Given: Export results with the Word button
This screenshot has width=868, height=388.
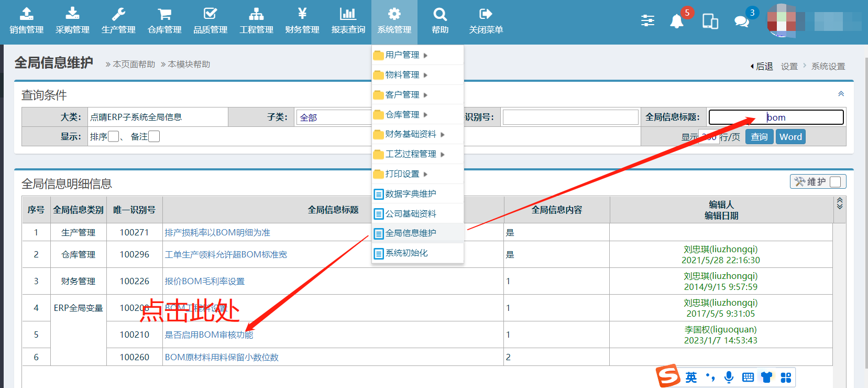Looking at the screenshot, I should tap(790, 137).
